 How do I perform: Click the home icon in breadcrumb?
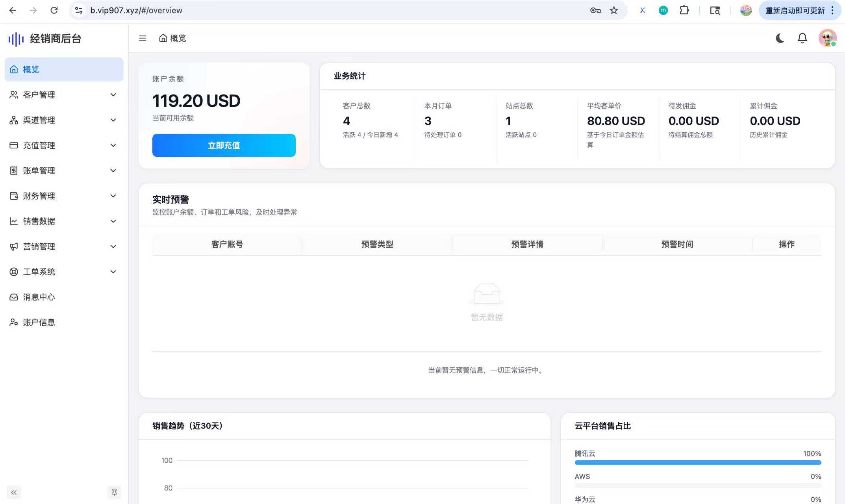point(163,38)
